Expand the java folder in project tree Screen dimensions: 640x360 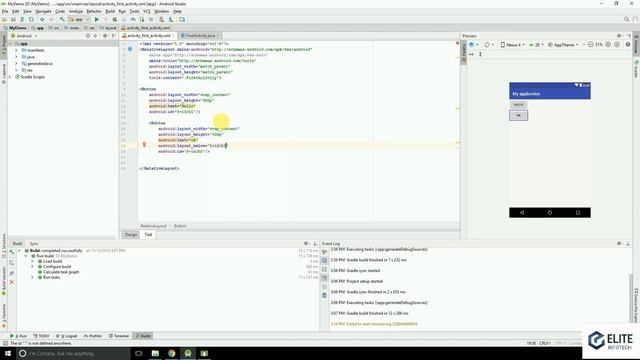(x=16, y=57)
